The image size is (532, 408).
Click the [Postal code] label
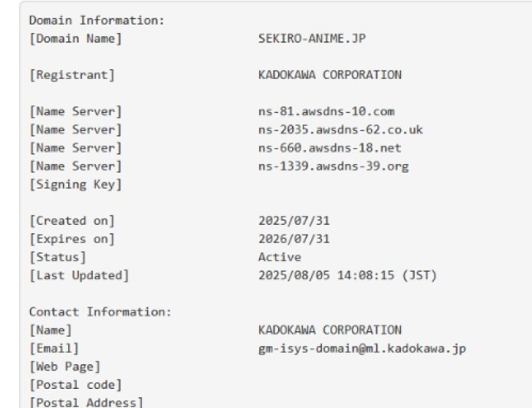click(x=75, y=385)
